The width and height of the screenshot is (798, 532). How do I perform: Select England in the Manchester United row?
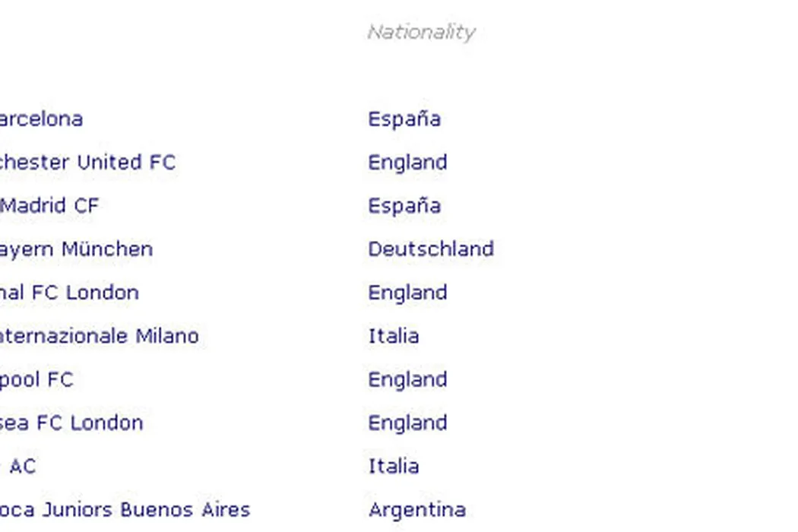407,163
